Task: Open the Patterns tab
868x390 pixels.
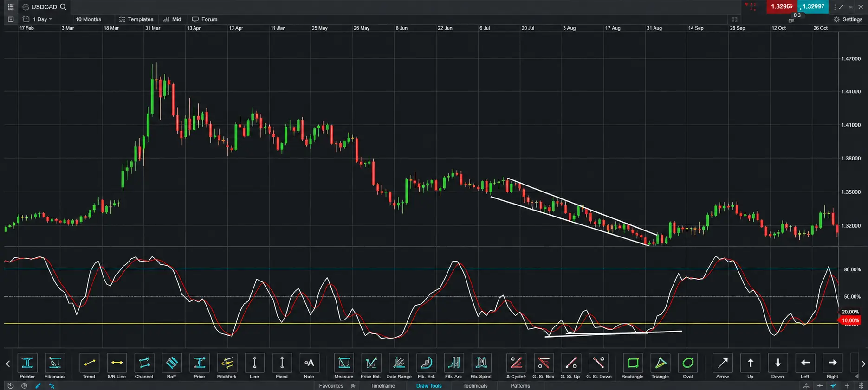Action: click(x=520, y=386)
